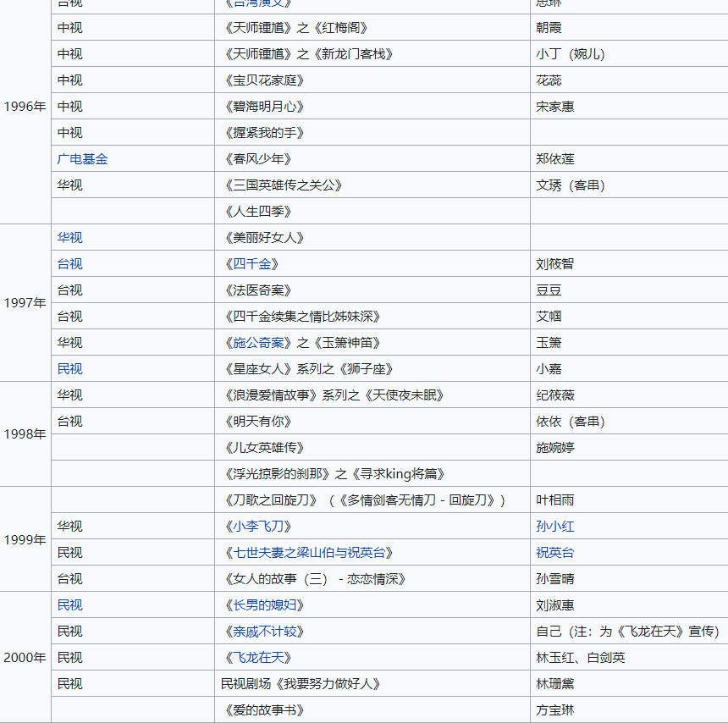Viewport: 728px width, 723px height.
Task: Click the 《星座女人》系列之《狮子座》 cell
Action: [x=372, y=369]
